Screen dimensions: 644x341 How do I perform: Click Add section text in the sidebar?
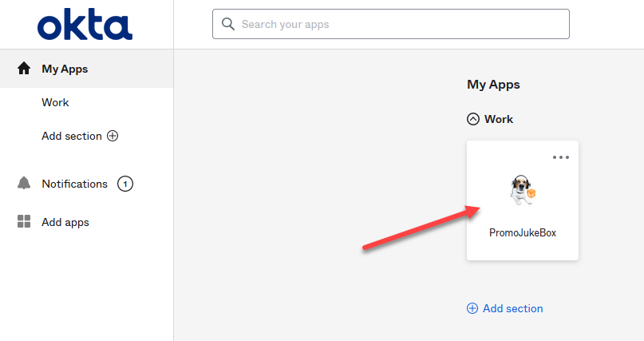coord(72,136)
